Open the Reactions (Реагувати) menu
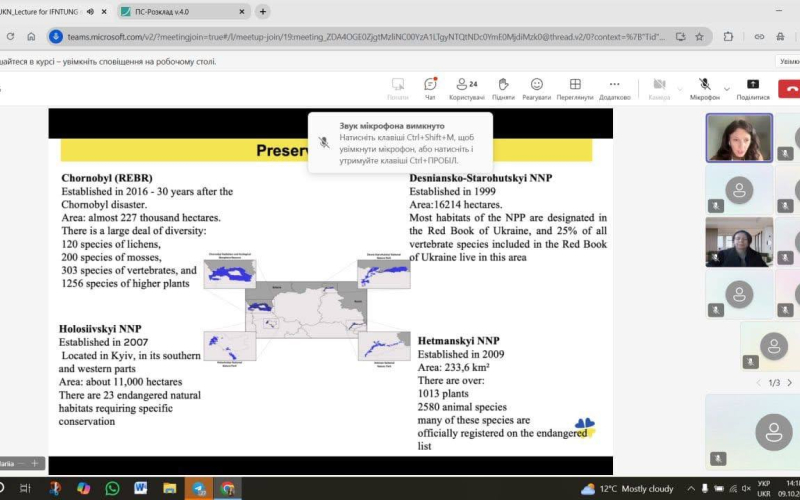800x500 pixels. 536,88
